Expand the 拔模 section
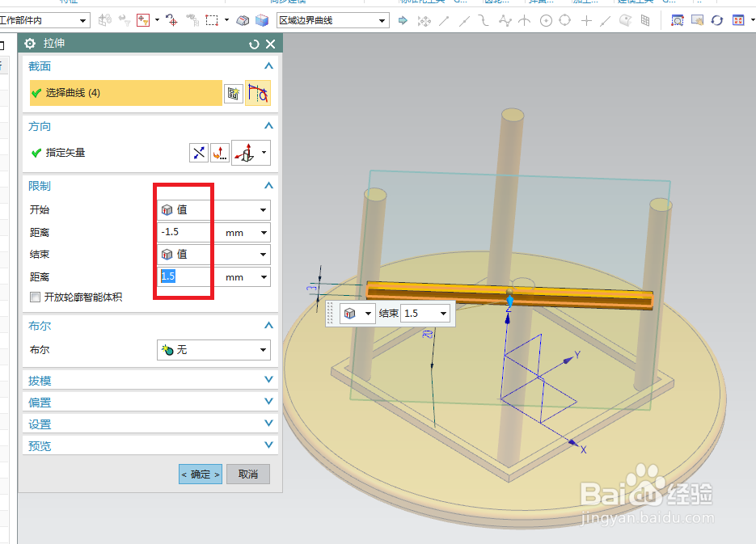This screenshot has height=544, width=756. pos(268,380)
